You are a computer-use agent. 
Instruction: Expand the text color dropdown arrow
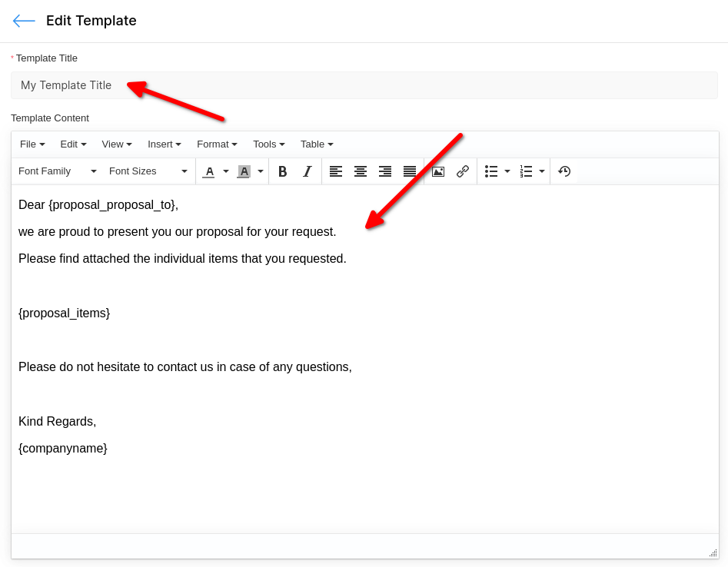pyautogui.click(x=226, y=171)
